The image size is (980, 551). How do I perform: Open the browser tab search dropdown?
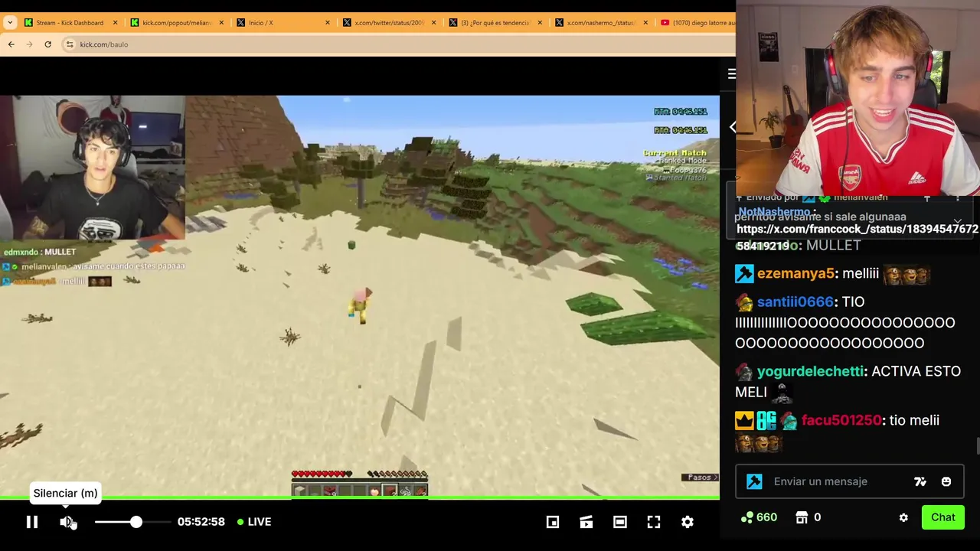coord(10,23)
